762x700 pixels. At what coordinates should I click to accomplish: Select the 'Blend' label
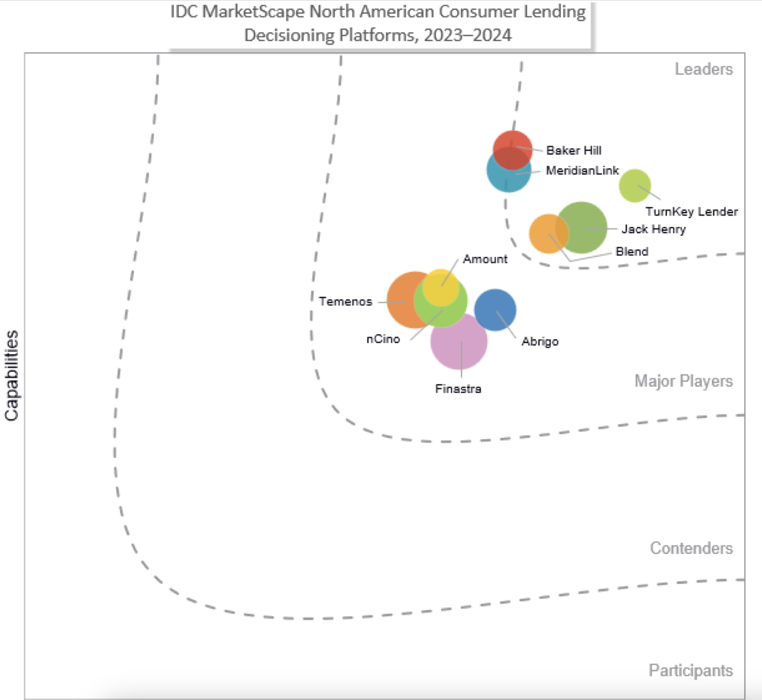pos(632,251)
